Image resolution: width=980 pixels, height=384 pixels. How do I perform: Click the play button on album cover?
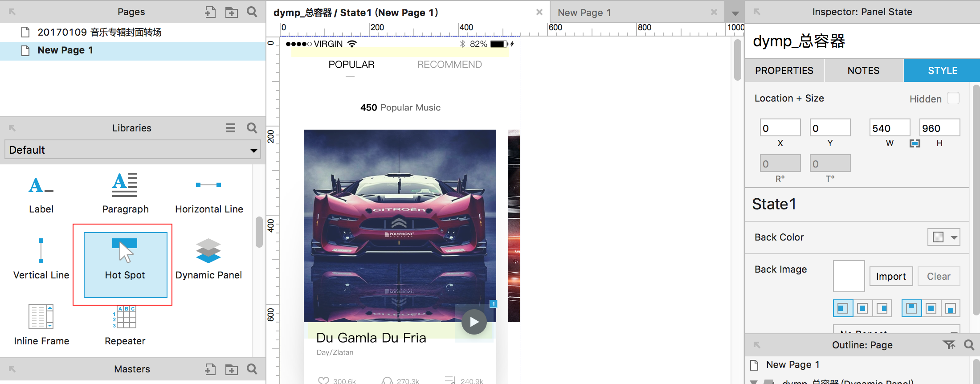[x=474, y=322]
